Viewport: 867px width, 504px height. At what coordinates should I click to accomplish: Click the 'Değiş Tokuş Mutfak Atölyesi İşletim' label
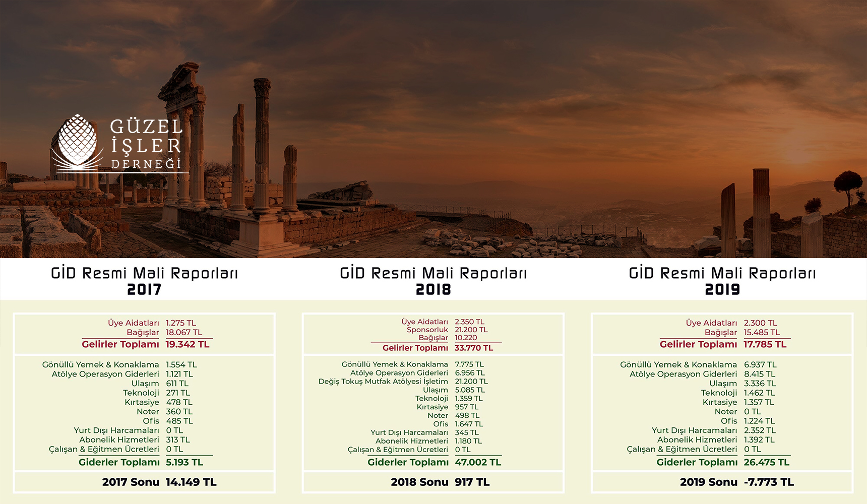383,382
